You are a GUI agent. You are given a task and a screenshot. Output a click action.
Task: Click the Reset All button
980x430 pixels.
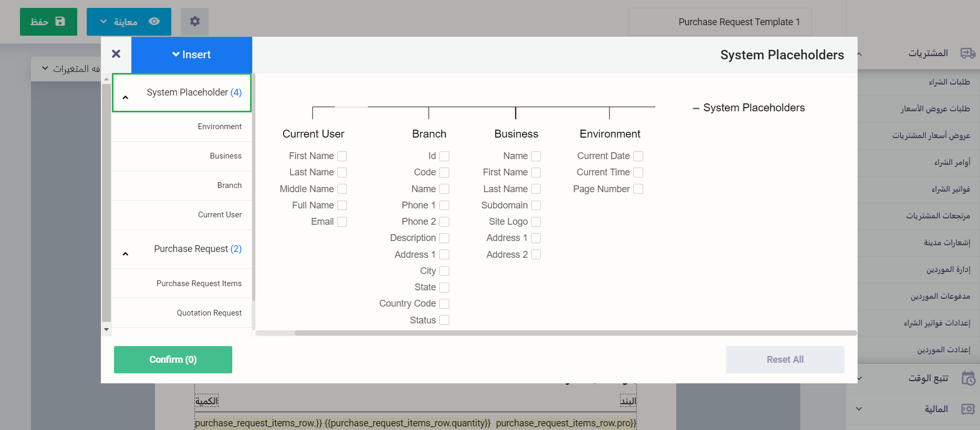[x=785, y=360]
